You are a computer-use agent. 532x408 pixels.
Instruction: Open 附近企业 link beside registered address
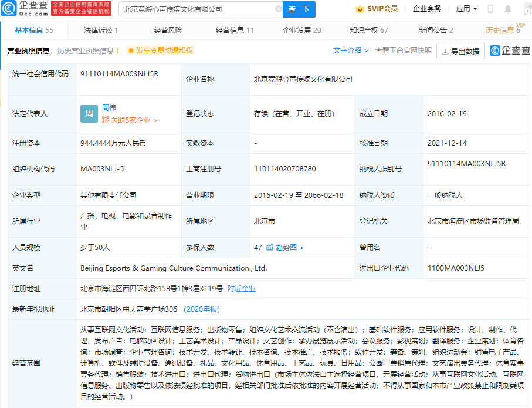[242, 289]
